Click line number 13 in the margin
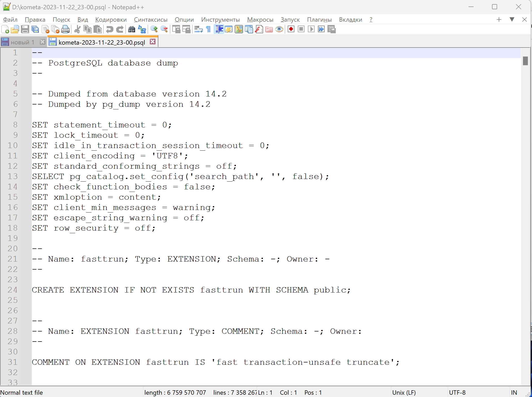Image resolution: width=532 pixels, height=397 pixels. click(x=13, y=176)
